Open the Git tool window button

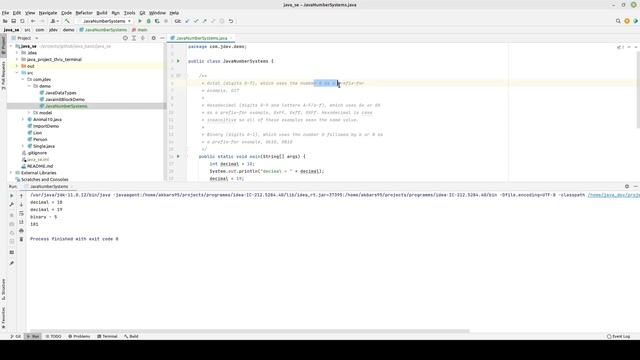[16, 336]
